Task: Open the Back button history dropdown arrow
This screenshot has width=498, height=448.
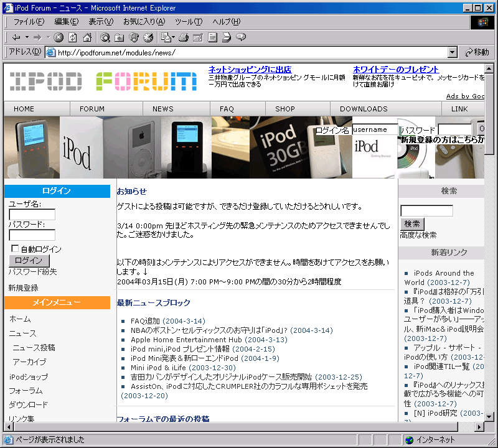Action: [27, 37]
